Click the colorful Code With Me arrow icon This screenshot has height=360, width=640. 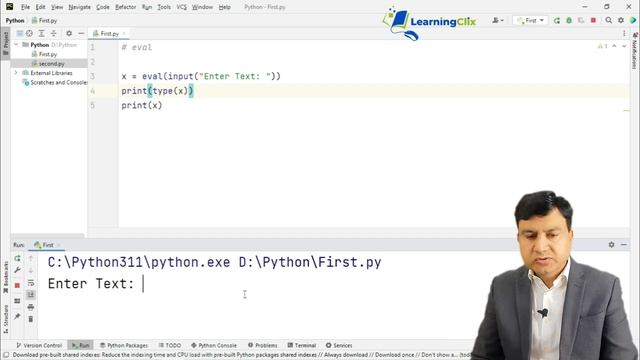coord(633,20)
